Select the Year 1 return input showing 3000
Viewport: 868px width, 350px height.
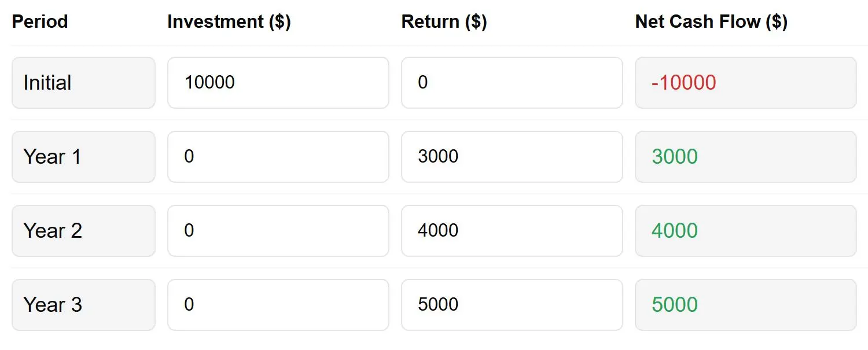point(512,156)
